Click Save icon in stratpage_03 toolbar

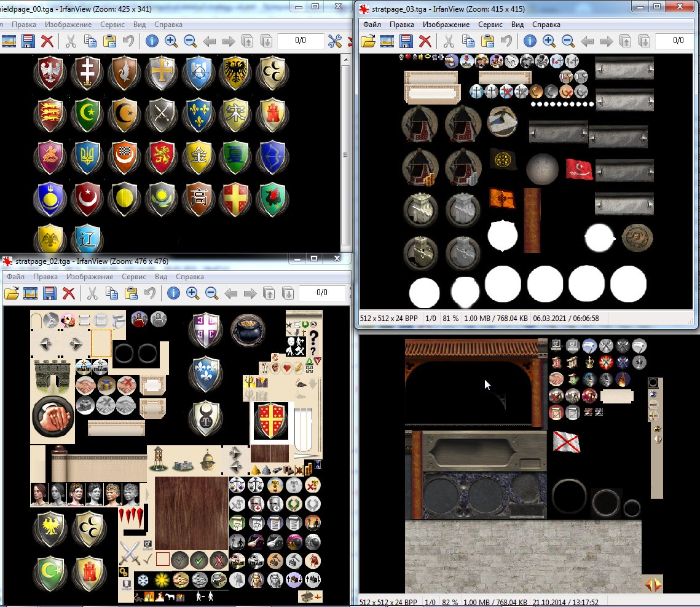406,42
